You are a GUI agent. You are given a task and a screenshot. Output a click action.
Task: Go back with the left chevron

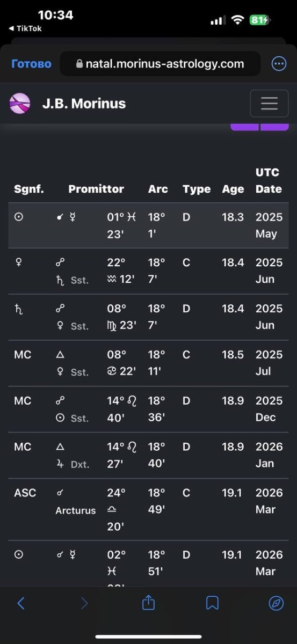coord(21,603)
